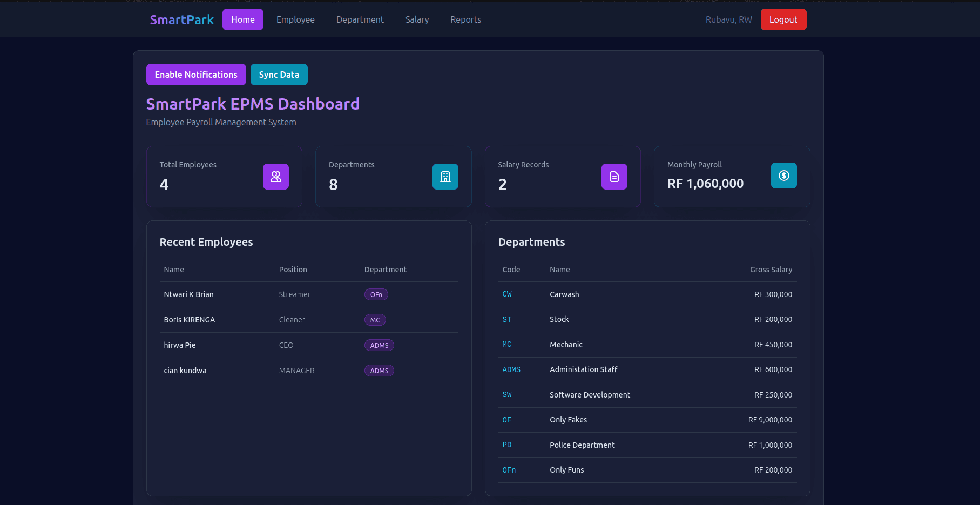Switch to the Reports section

465,19
